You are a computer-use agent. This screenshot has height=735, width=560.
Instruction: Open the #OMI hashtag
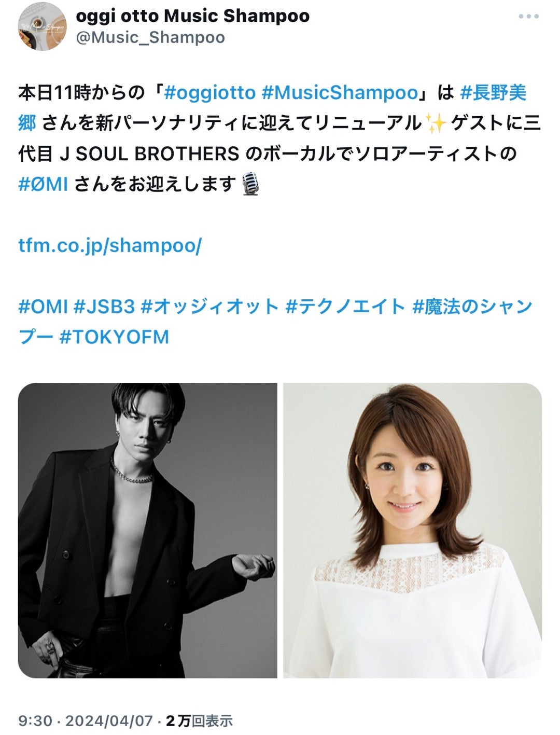tap(43, 307)
